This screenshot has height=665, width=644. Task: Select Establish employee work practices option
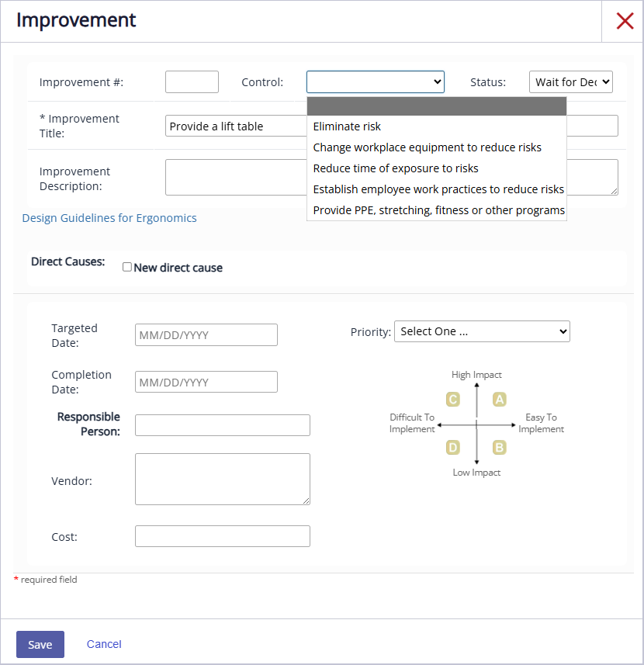pyautogui.click(x=438, y=189)
